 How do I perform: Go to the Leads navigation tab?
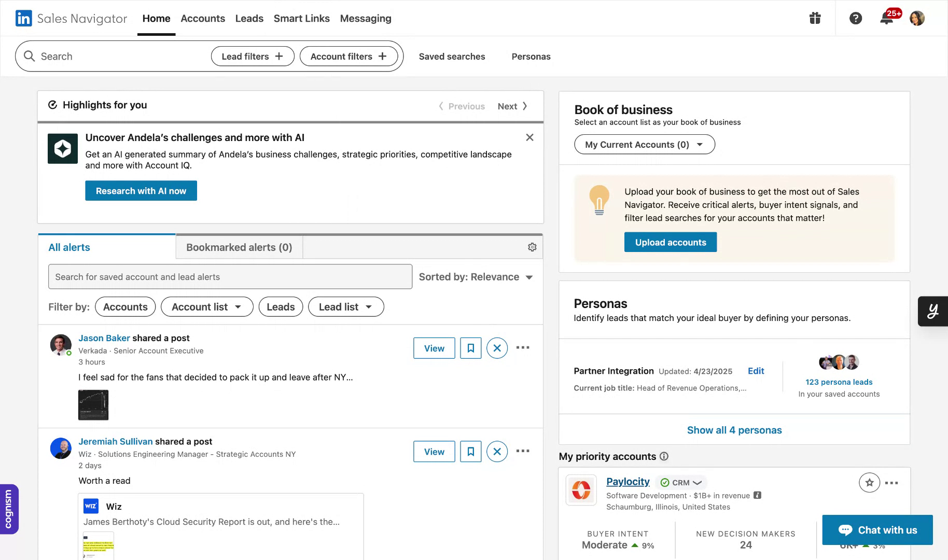click(x=249, y=19)
